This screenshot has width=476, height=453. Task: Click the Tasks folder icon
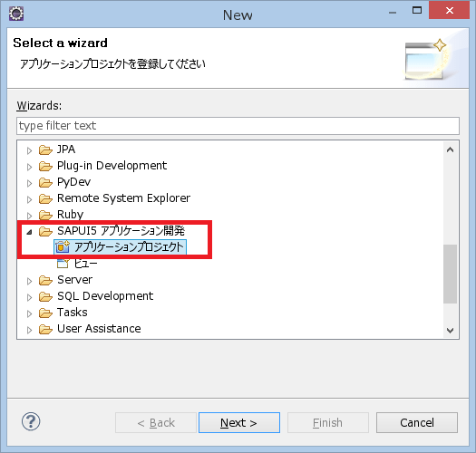pyautogui.click(x=45, y=313)
